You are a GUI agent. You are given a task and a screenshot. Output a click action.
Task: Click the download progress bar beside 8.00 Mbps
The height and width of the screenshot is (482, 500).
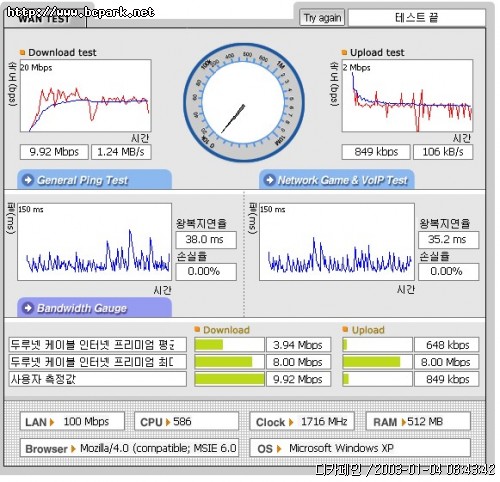pyautogui.click(x=229, y=362)
